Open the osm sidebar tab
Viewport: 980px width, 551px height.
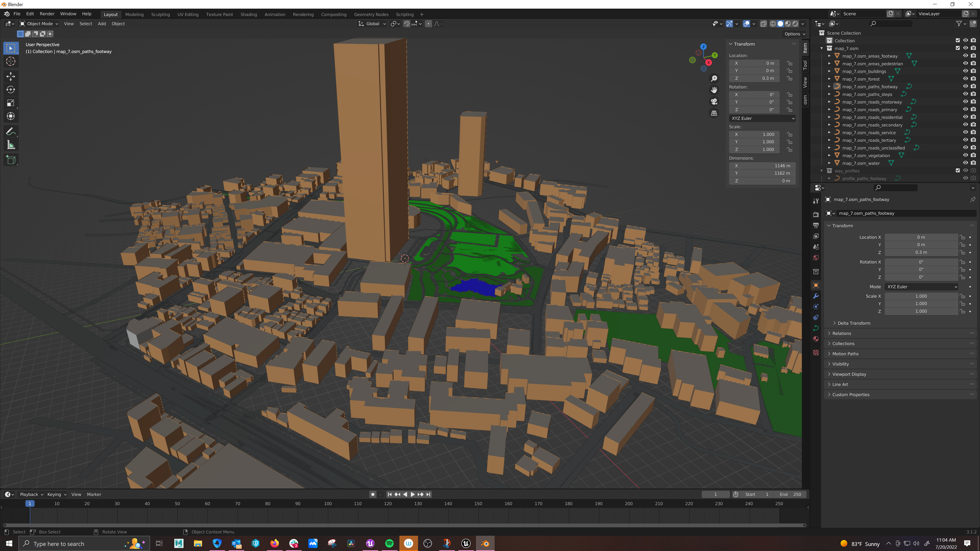click(x=805, y=100)
